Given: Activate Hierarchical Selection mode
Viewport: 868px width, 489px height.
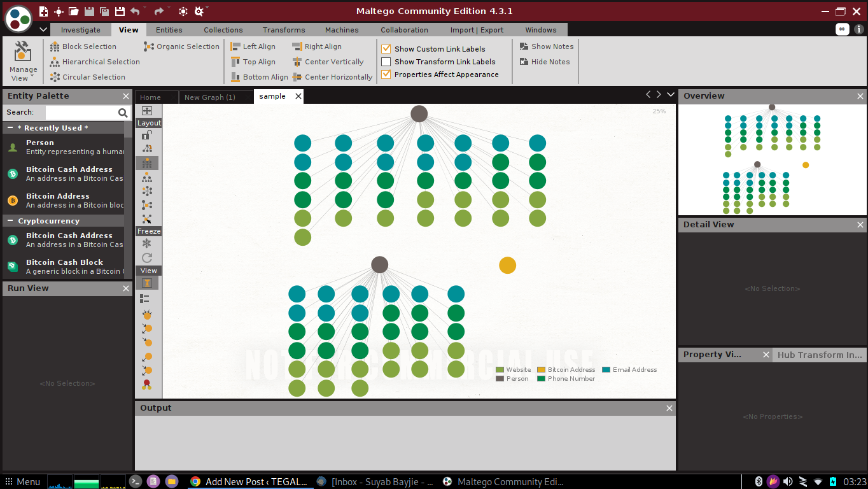Looking at the screenshot, I should 99,61.
